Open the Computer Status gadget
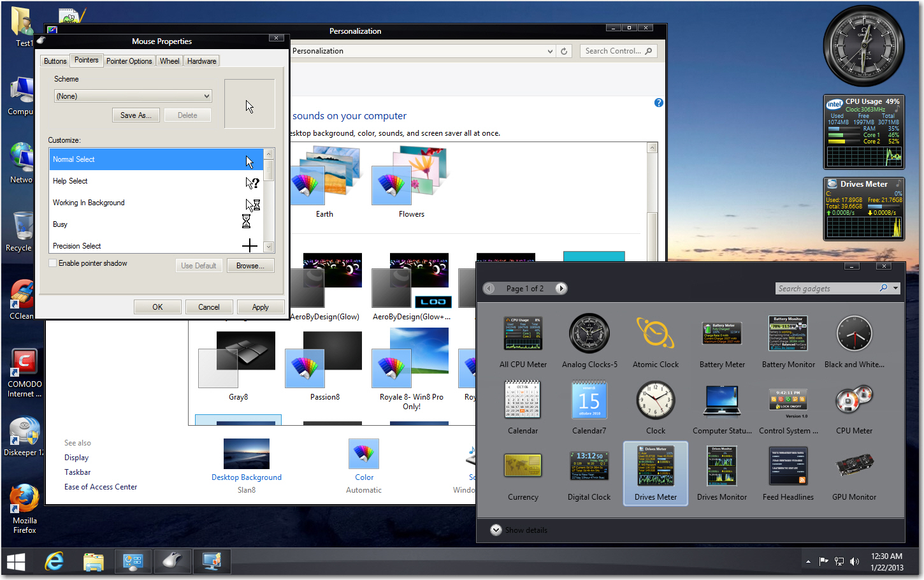Image resolution: width=924 pixels, height=580 pixels. [721, 400]
